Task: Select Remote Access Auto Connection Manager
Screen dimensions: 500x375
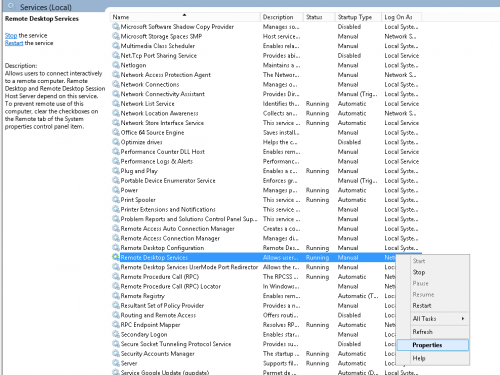Action: tap(266, 229)
